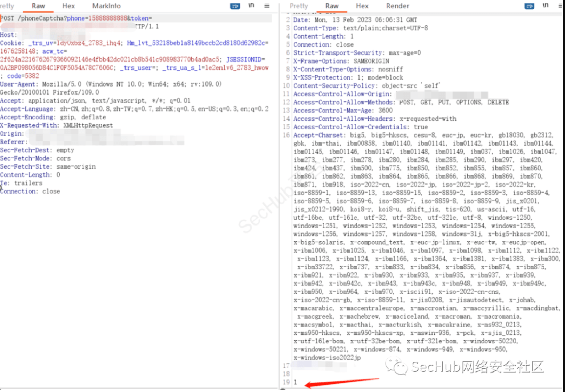Place cursor on response body value 1
This screenshot has height=392, width=565.
[x=296, y=382]
